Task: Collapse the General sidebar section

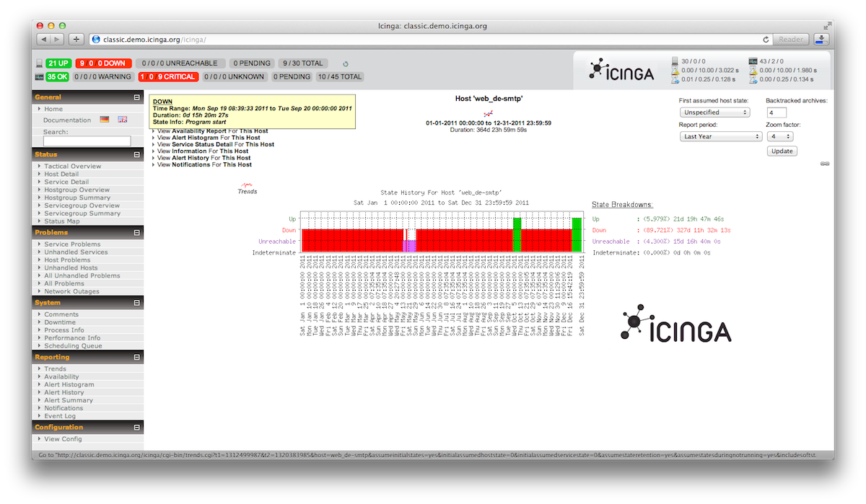Action: click(x=136, y=97)
